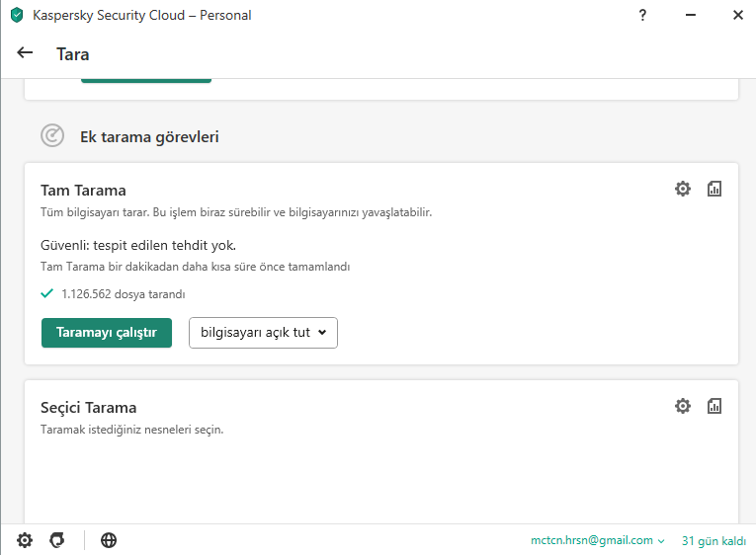The image size is (756, 555).
Task: Click the '31 gün kaldı' license link
Action: click(x=713, y=540)
